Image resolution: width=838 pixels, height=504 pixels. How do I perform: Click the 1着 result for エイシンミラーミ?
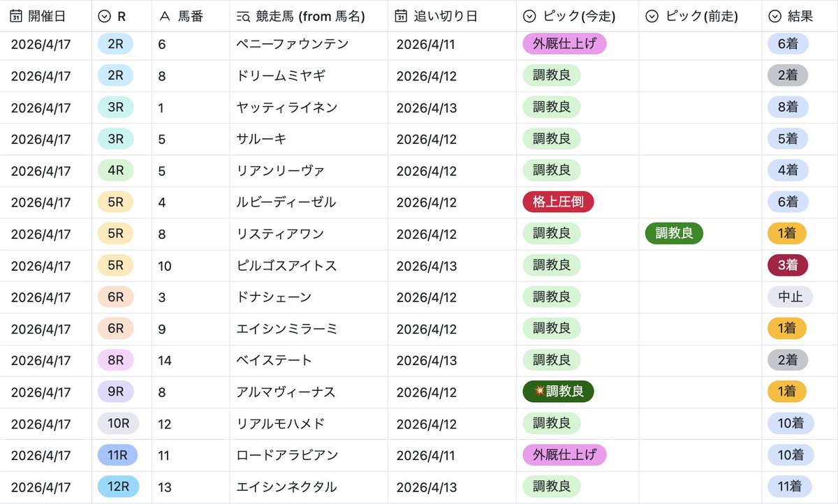tap(787, 329)
